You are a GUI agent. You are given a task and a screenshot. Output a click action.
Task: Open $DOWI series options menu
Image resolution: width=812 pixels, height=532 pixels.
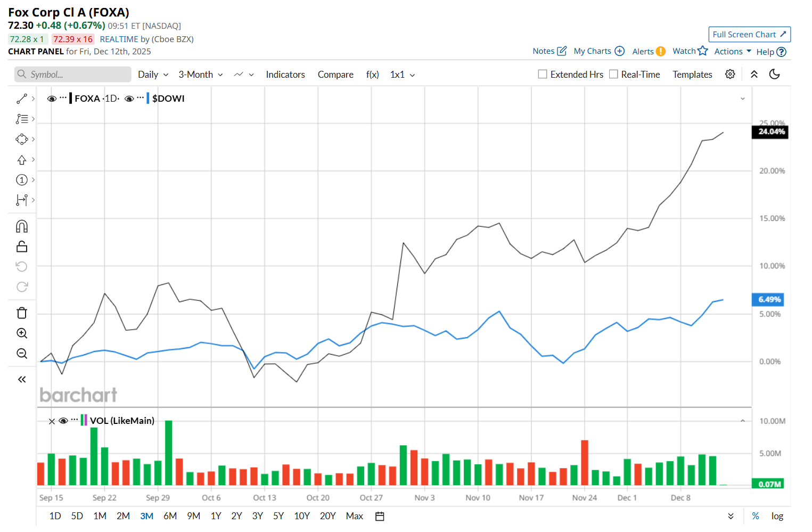(x=141, y=98)
